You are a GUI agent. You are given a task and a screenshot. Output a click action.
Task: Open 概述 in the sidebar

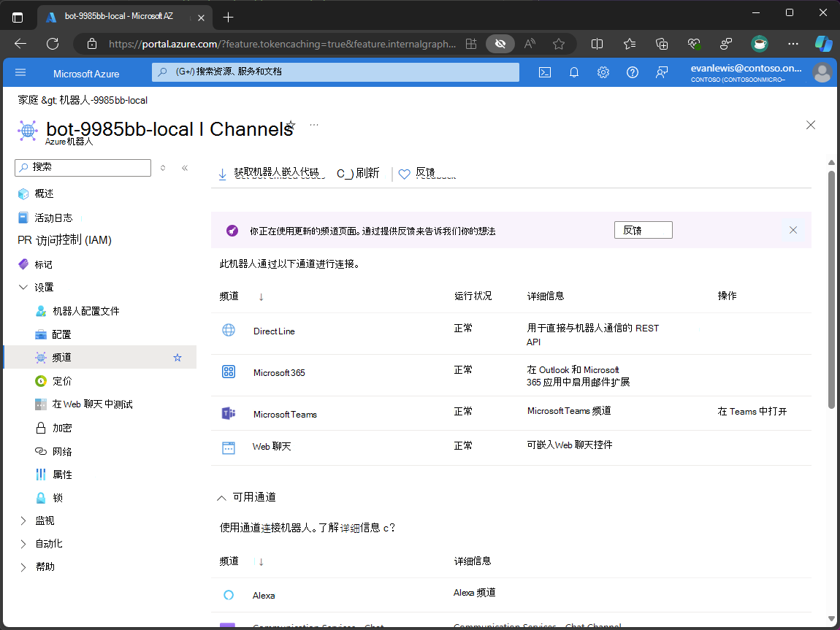(44, 193)
